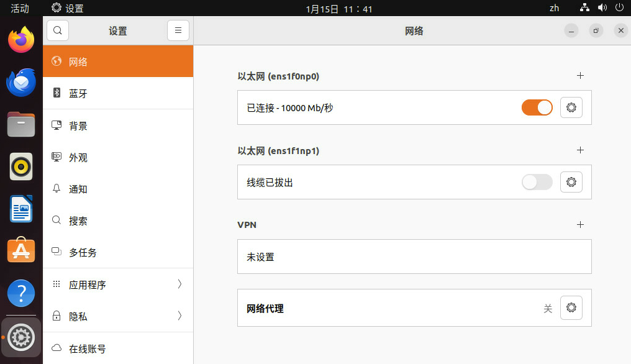Open Files from the dock
631x364 pixels.
tap(21, 124)
